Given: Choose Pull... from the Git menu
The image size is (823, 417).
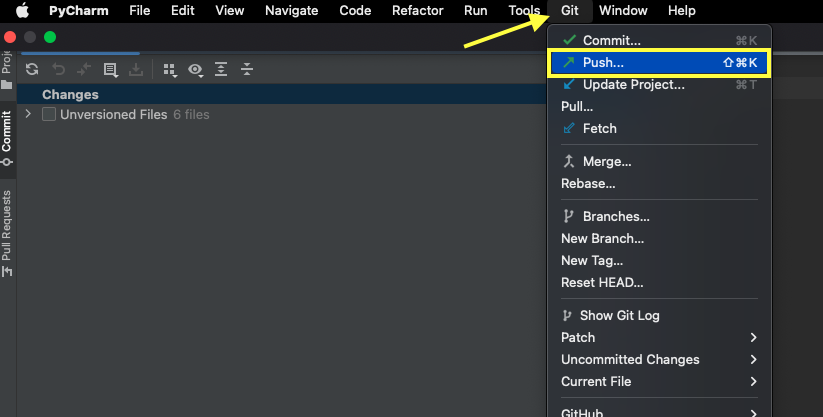Looking at the screenshot, I should [x=659, y=107].
